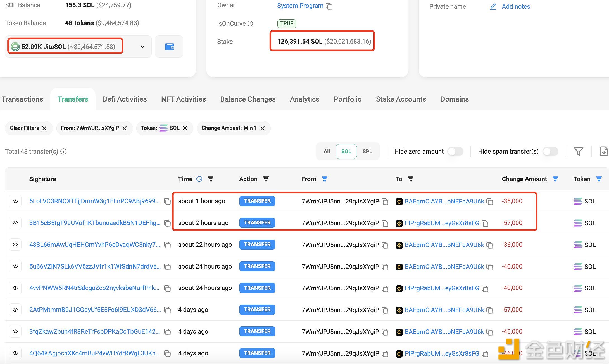Viewport: 609px width, 364px height.
Task: Click the copy icon next to BAEqmCiAYB address
Action: coord(490,201)
